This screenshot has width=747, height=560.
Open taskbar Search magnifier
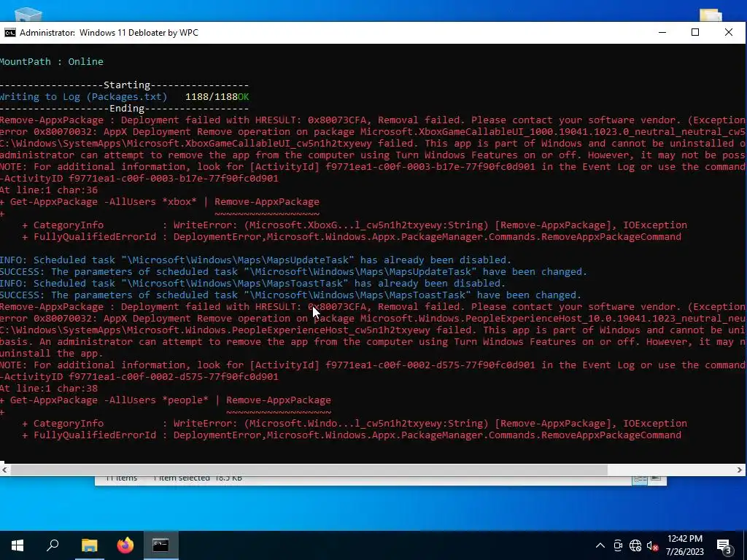pyautogui.click(x=53, y=545)
